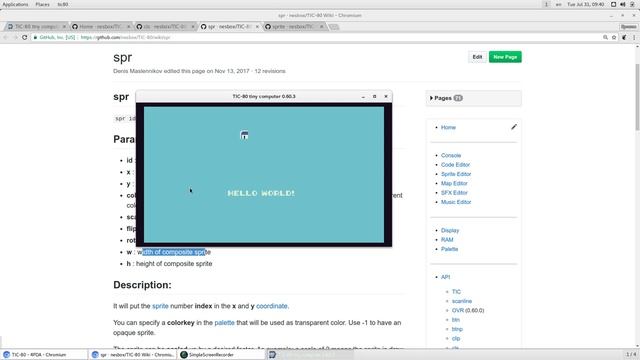Switch to SimpleScreenRecorder in the taskbar
This screenshot has height=360, width=640.
[x=221, y=355]
